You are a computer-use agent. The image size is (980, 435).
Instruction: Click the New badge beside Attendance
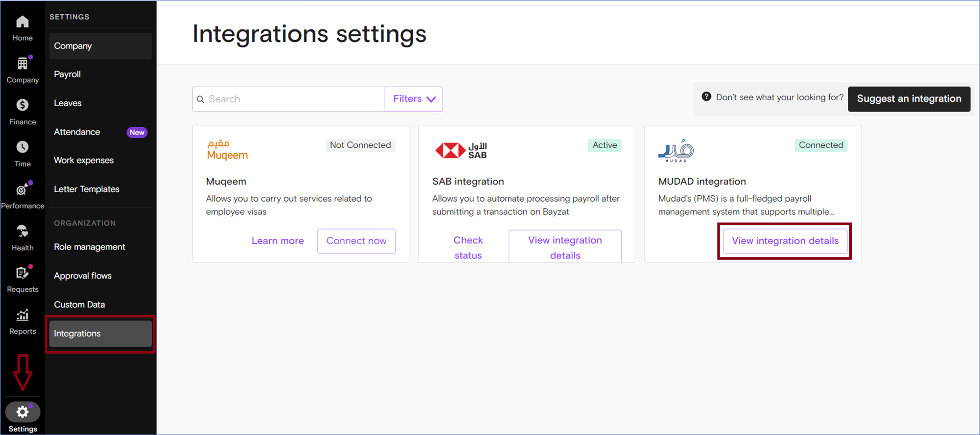click(x=137, y=133)
